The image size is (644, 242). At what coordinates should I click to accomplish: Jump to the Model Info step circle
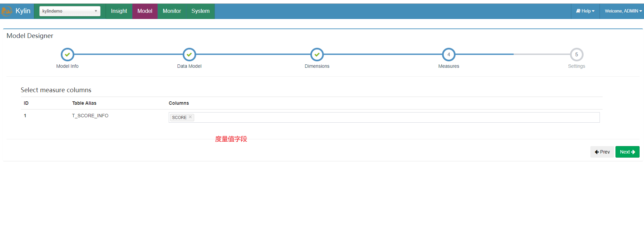(67, 55)
